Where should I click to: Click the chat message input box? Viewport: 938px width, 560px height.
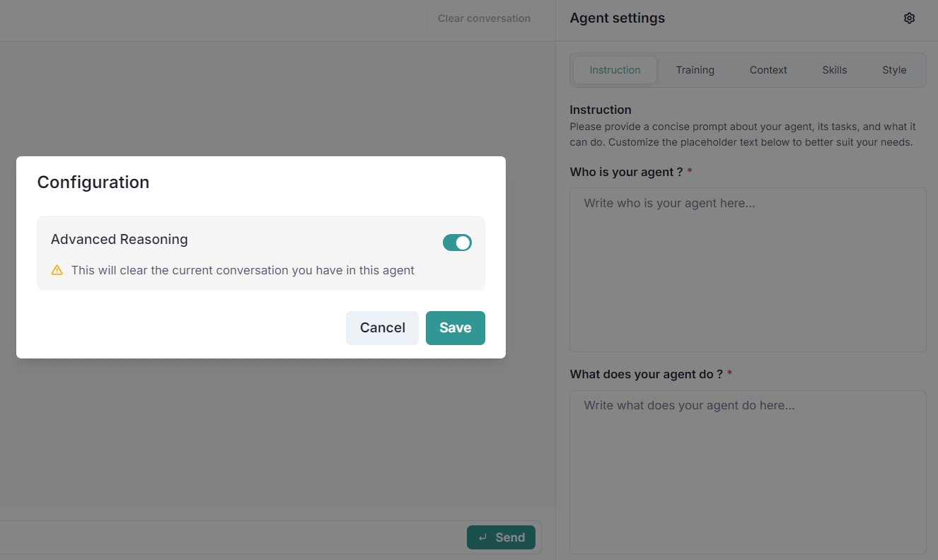click(x=226, y=537)
